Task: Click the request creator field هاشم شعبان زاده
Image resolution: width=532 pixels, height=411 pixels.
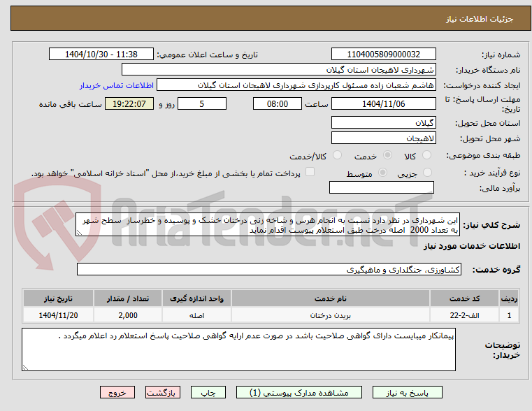Action: pyautogui.click(x=296, y=85)
